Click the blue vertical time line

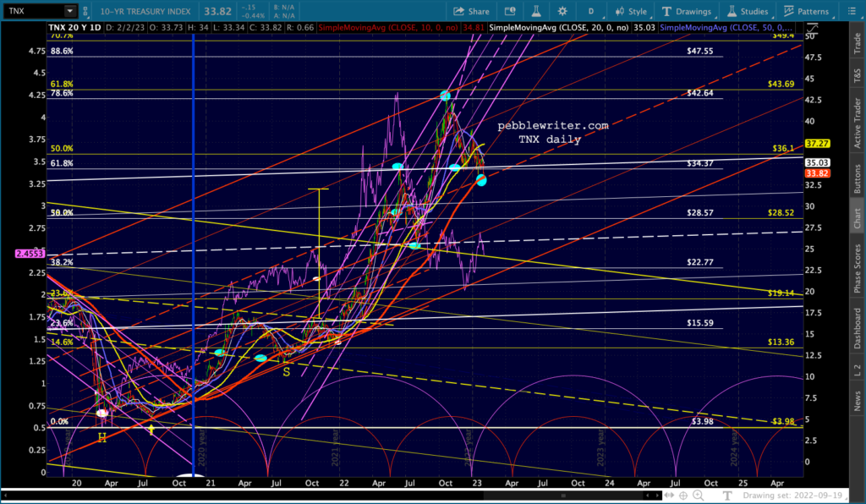point(194,254)
